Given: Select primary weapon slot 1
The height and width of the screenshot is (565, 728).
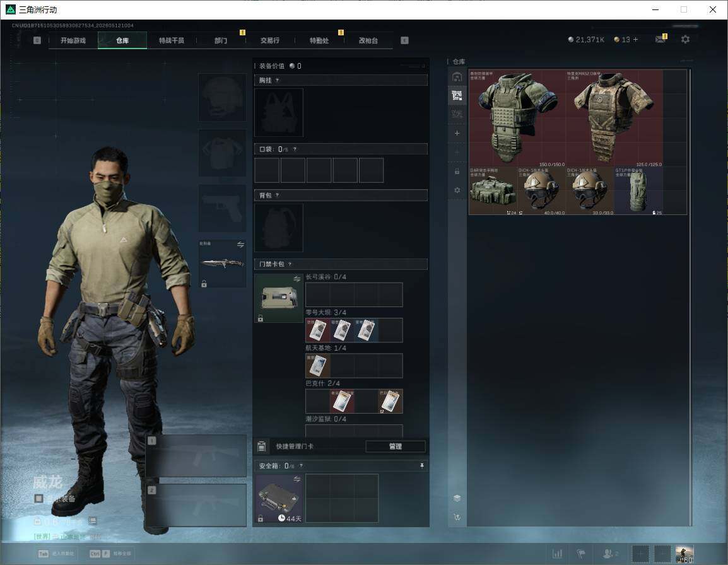Looking at the screenshot, I should pos(196,455).
